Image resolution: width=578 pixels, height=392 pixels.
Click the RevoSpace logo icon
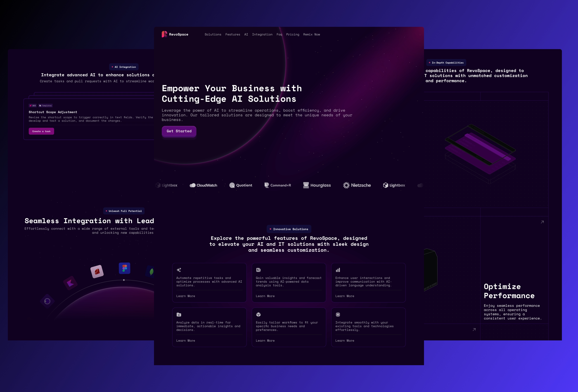[165, 34]
